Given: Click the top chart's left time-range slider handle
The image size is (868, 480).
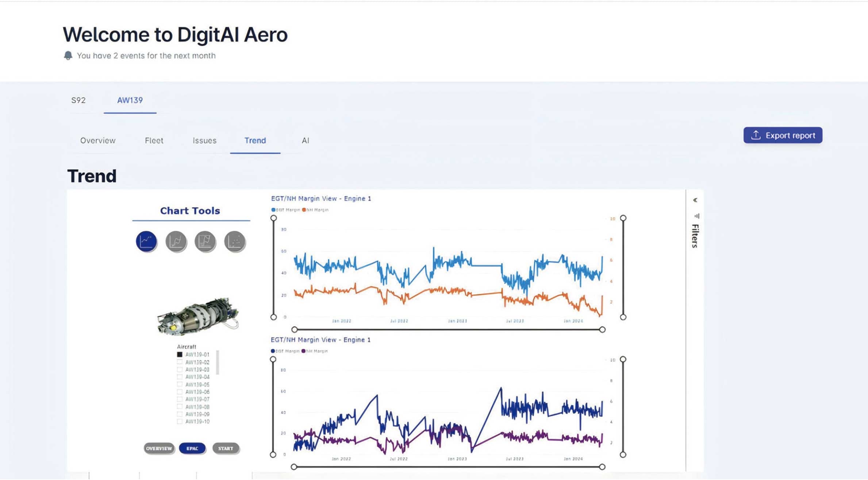Looking at the screenshot, I should tap(295, 329).
